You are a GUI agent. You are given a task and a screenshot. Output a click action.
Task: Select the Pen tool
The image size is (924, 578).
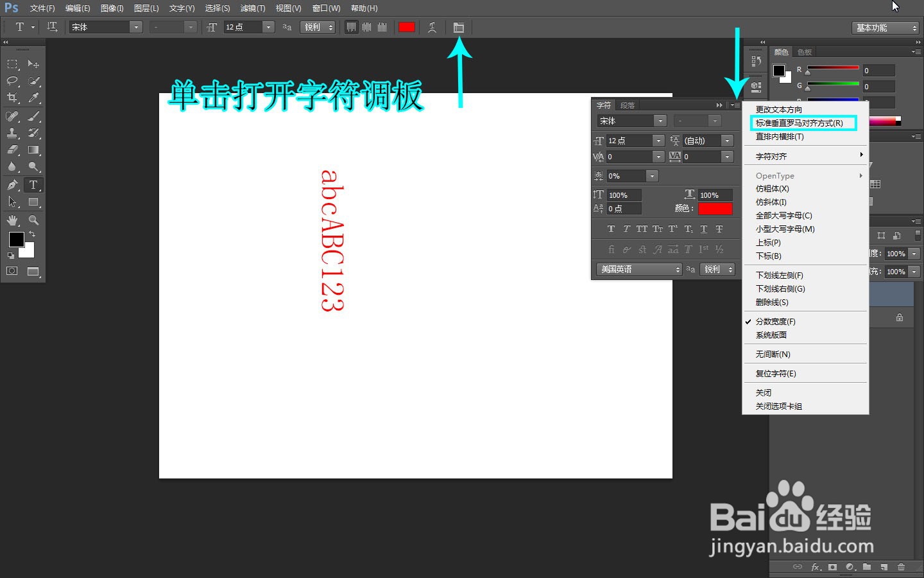(12, 185)
